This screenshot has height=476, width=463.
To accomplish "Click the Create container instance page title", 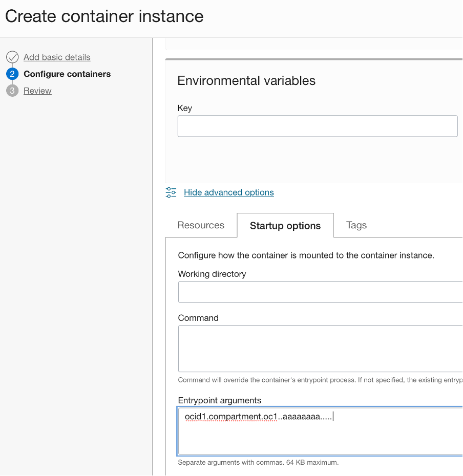I will [x=104, y=16].
